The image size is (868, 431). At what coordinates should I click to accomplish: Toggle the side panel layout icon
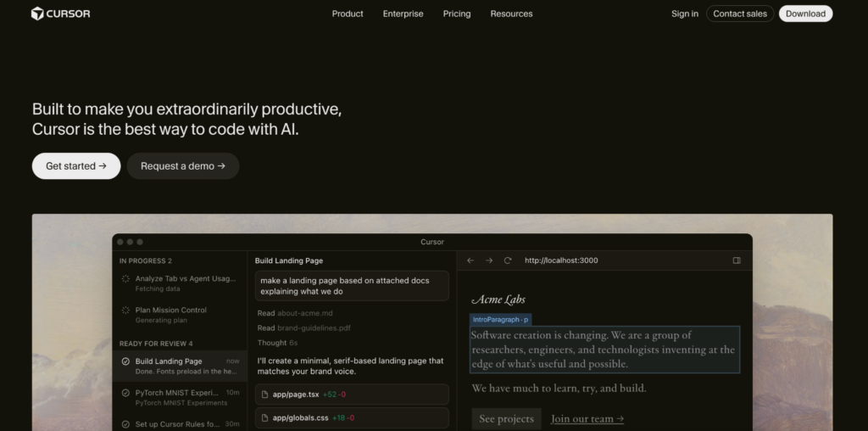coord(737,260)
